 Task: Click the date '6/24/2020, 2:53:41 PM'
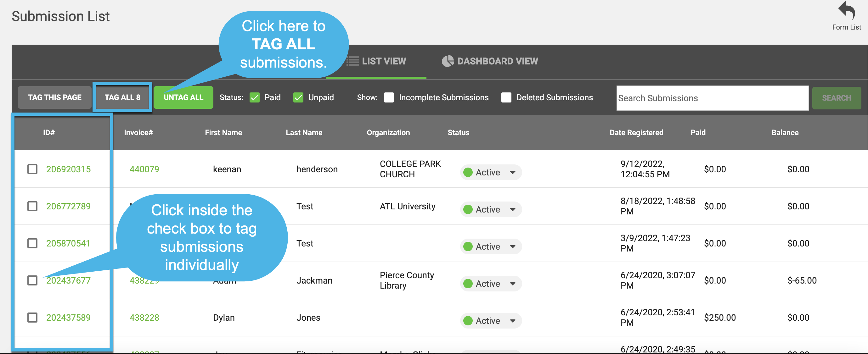[658, 317]
